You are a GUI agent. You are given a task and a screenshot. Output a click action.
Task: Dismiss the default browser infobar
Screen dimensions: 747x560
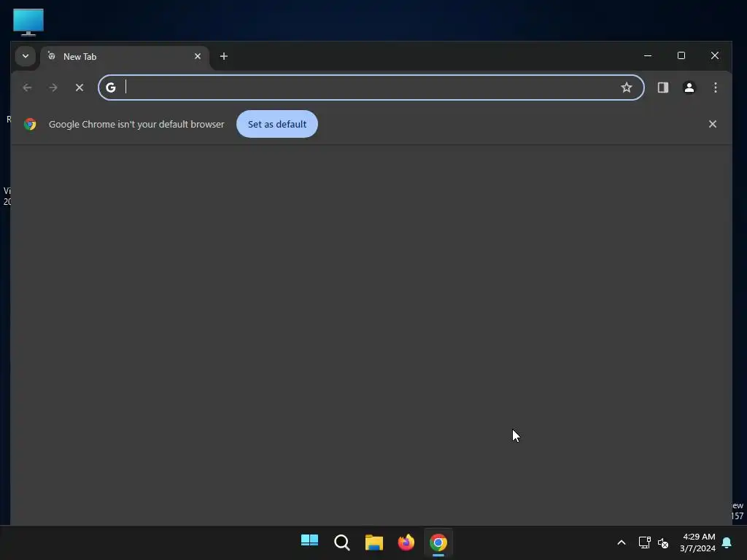(x=712, y=124)
